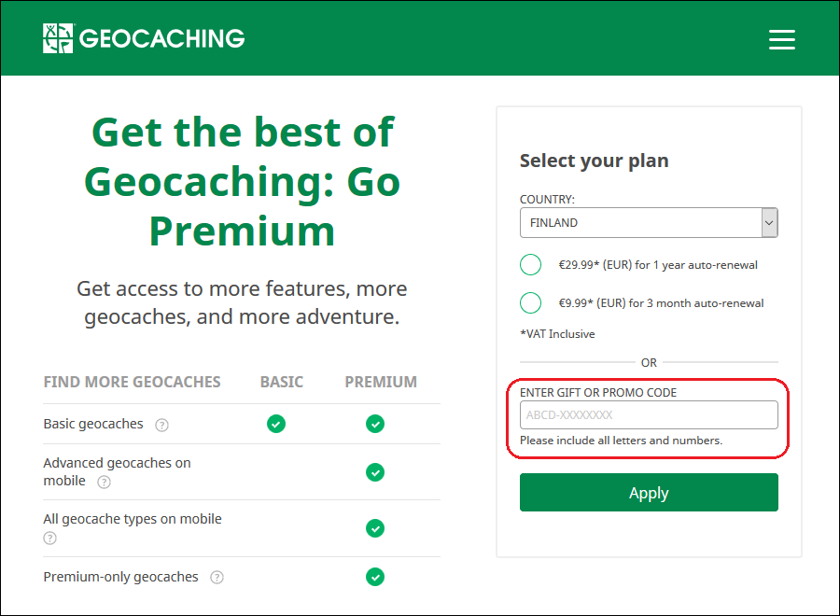Viewport: 840px width, 616px height.
Task: Click Basic column checkmark for Basic geocaches
Action: point(276,424)
